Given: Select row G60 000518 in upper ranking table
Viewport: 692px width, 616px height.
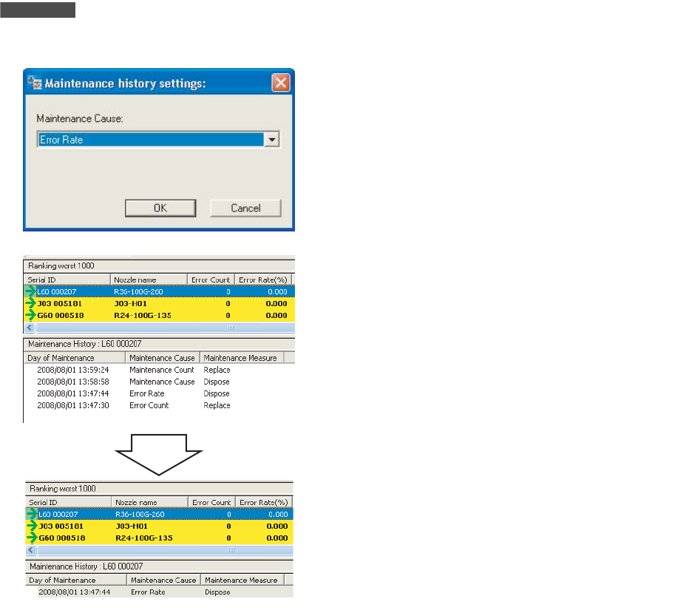Looking at the screenshot, I should [x=159, y=315].
